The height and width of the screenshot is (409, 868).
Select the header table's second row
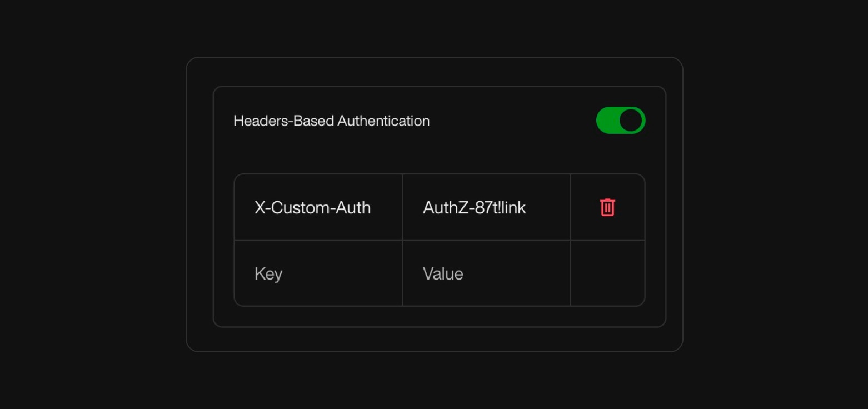pyautogui.click(x=439, y=273)
